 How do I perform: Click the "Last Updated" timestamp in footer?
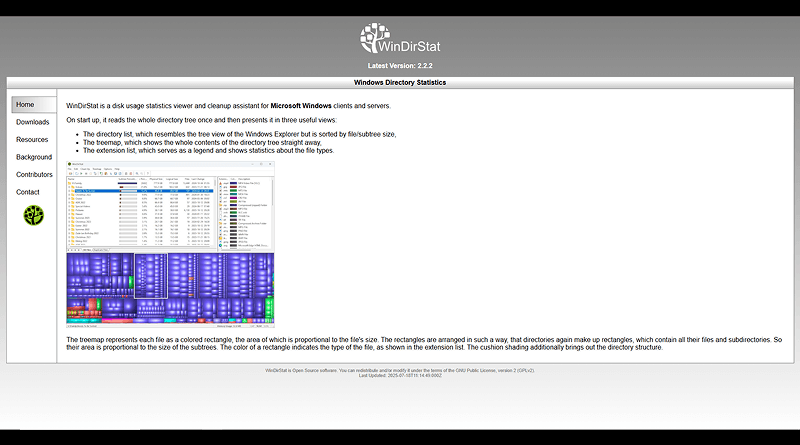[400, 376]
